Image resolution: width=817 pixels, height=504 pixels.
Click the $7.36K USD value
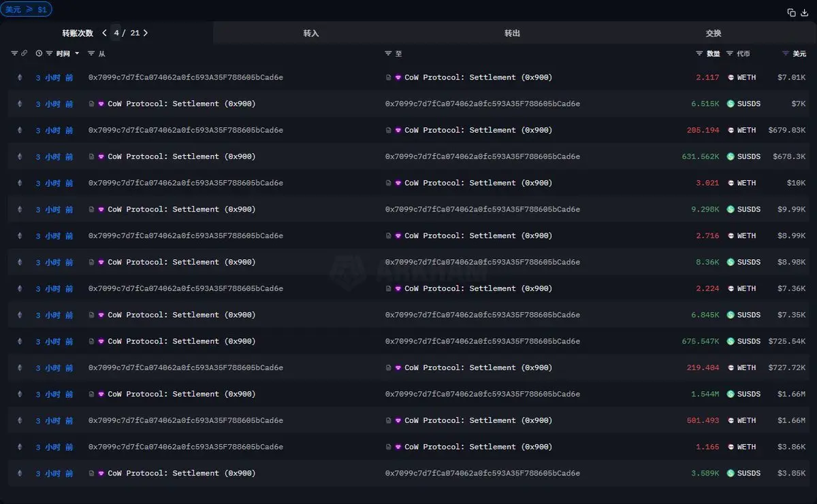[x=792, y=288]
